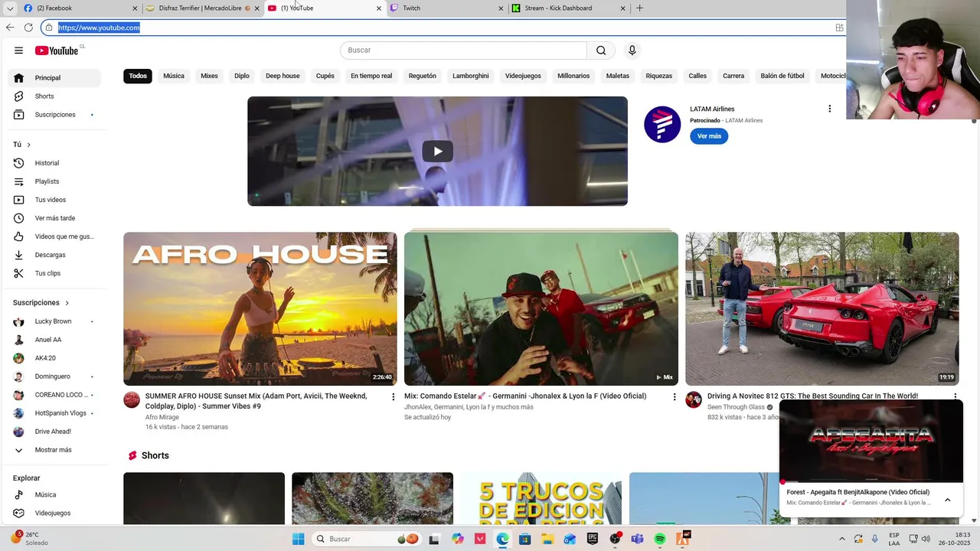The width and height of the screenshot is (980, 551).
Task: Open Historial in the sidebar
Action: coord(54,163)
